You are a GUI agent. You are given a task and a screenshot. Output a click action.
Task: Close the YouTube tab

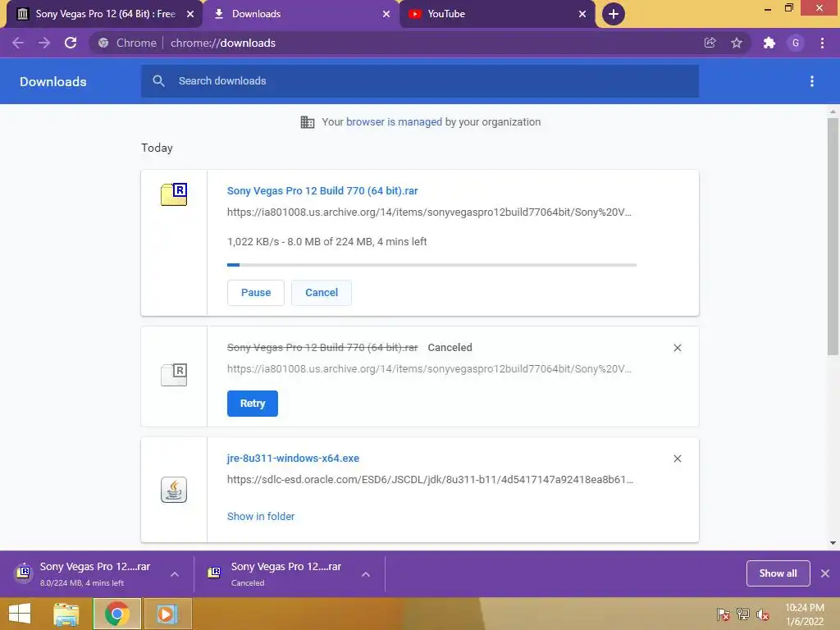coord(582,14)
